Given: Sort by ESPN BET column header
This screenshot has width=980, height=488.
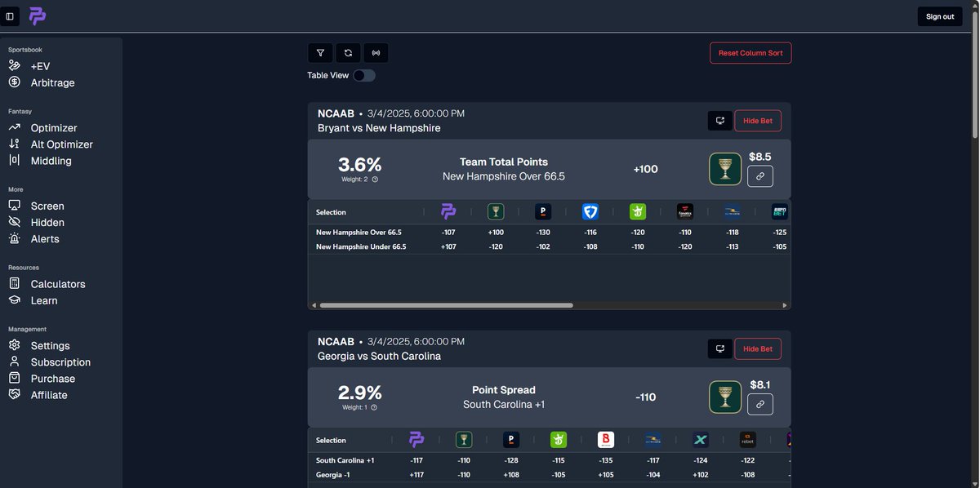Looking at the screenshot, I should tap(780, 212).
